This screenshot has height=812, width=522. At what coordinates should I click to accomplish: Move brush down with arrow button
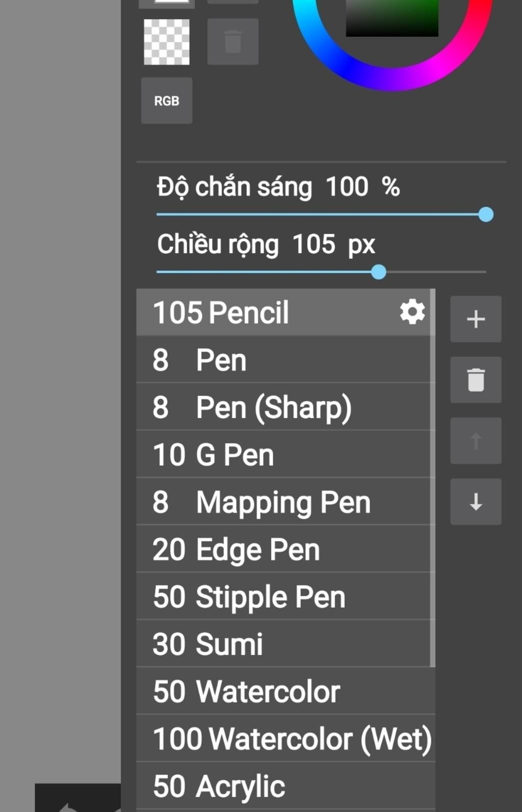476,502
